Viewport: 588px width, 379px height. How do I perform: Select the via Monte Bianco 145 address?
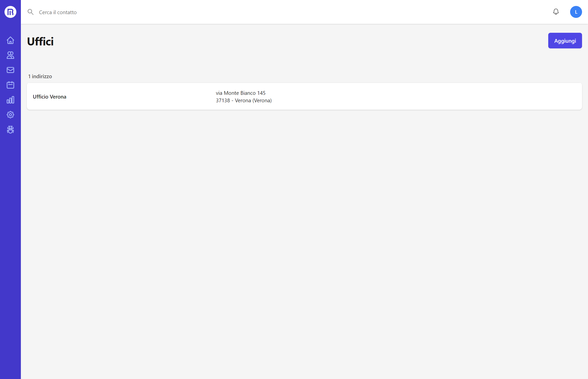[240, 93]
